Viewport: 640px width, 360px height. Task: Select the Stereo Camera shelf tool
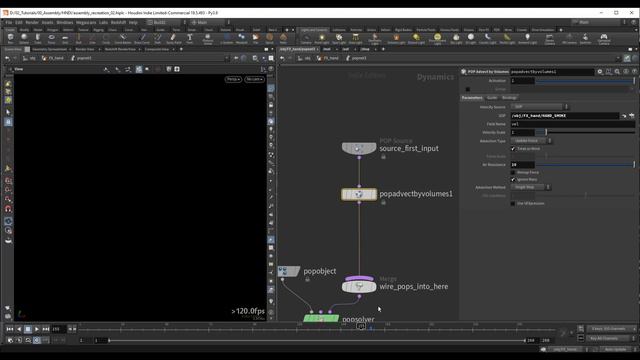(549, 39)
